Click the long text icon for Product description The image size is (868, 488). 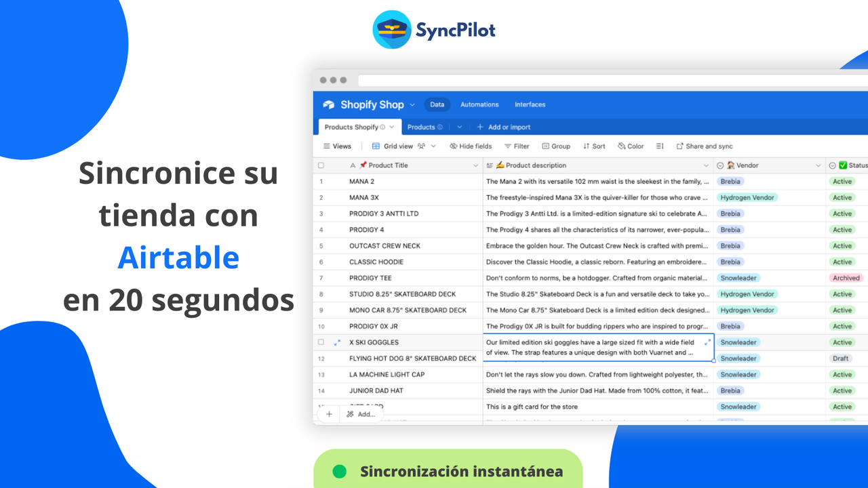tap(490, 165)
